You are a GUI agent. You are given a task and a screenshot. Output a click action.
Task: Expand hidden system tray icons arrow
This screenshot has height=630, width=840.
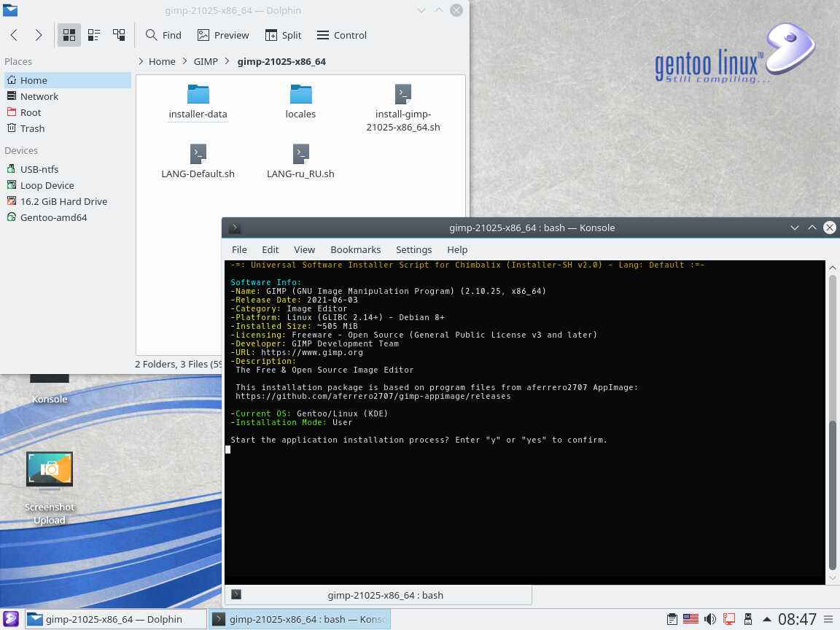766,620
